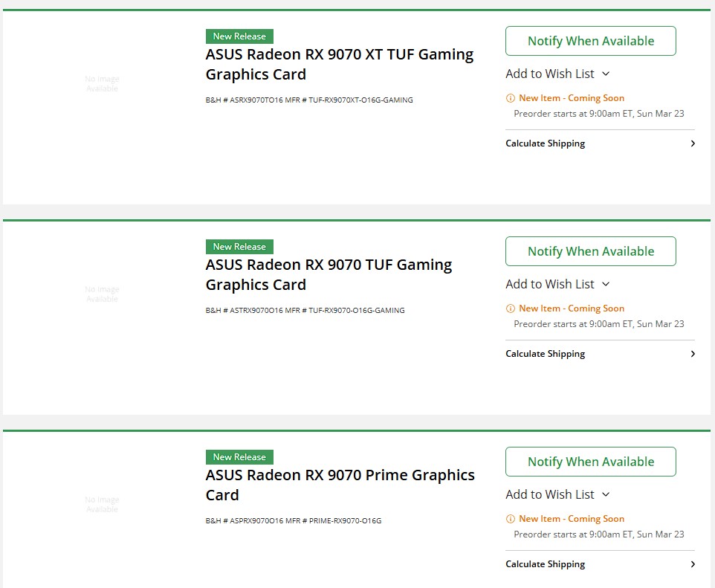The image size is (715, 588).
Task: Expand Calculate Shipping for RX 9070 Prime
Action: click(600, 563)
